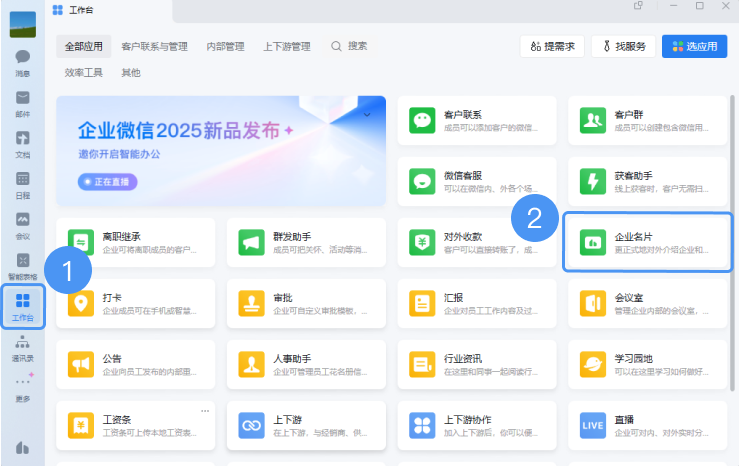Click the blue 选应用 button
Viewport: 739px width, 466px height.
(695, 46)
